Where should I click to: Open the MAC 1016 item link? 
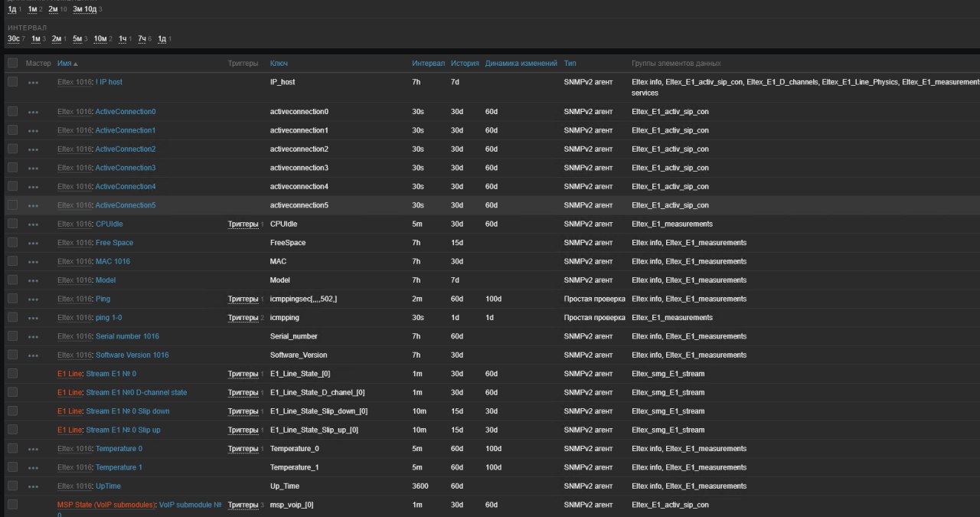113,261
